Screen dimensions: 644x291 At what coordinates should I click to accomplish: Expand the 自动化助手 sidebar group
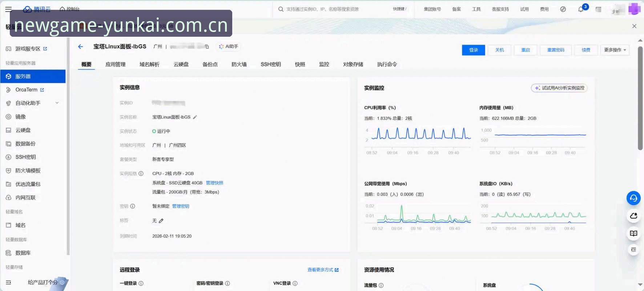click(57, 103)
